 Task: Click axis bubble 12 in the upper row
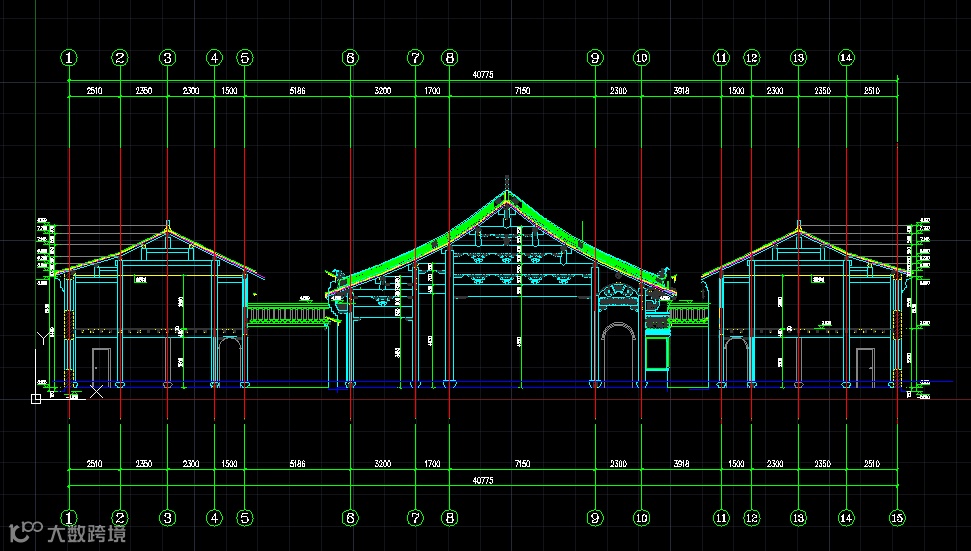pyautogui.click(x=752, y=58)
